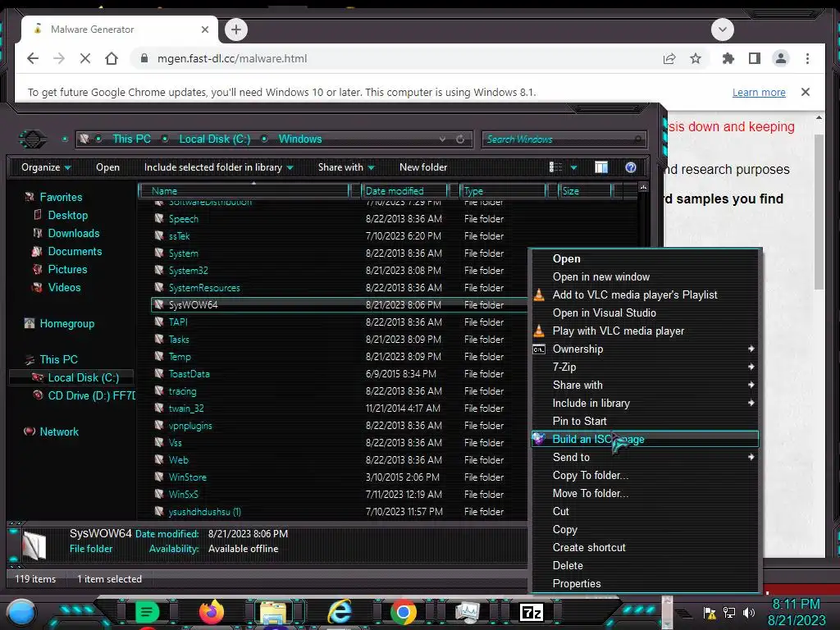Click This PC in the breadcrumb
840x630 pixels.
coord(131,139)
